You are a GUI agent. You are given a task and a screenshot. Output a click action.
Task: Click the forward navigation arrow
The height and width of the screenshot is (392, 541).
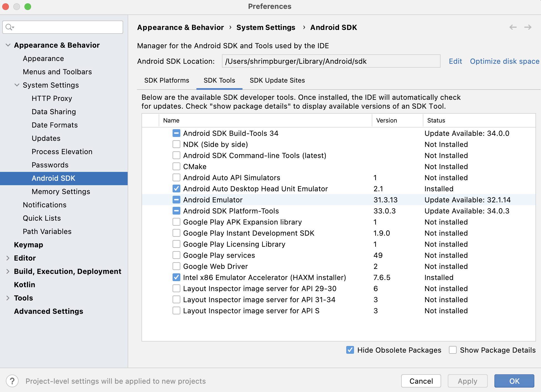(x=528, y=27)
